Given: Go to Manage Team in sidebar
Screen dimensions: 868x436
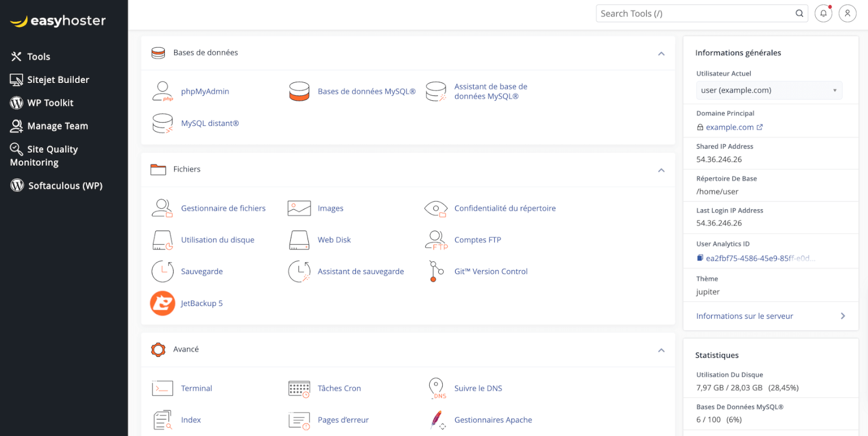Looking at the screenshot, I should point(49,126).
